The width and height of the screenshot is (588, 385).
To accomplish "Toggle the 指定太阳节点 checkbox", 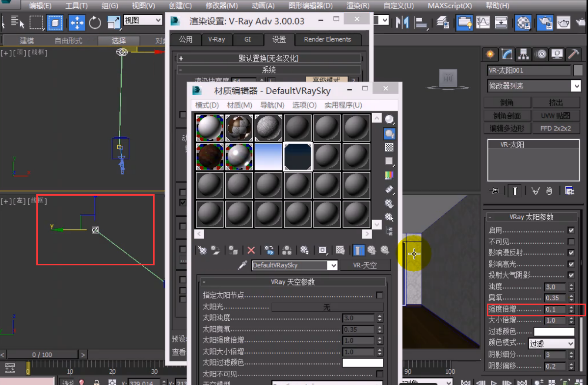I will click(x=379, y=295).
